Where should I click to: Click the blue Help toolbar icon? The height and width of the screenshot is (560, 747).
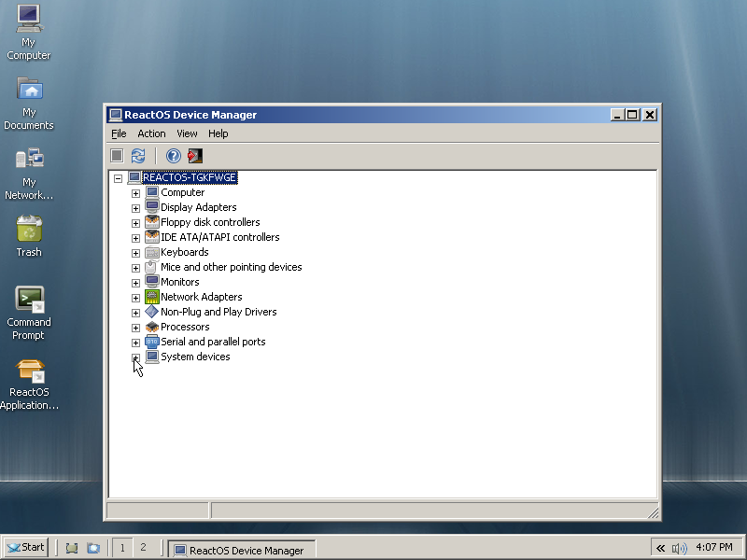click(173, 156)
